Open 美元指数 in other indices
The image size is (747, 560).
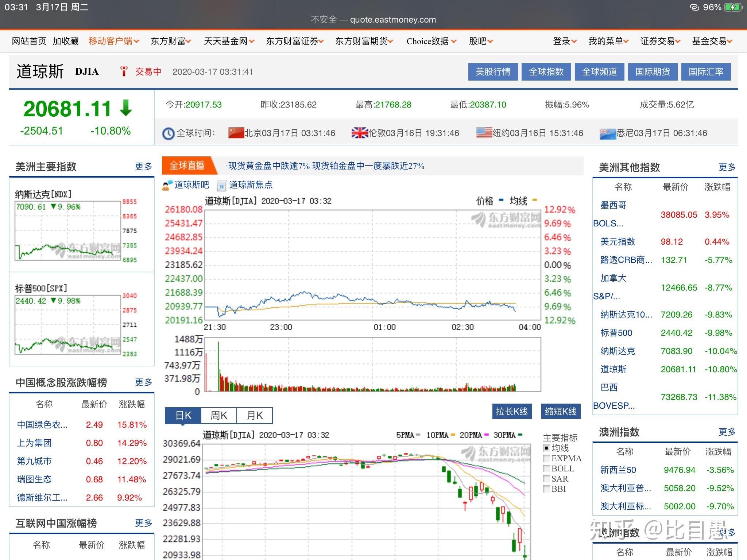[x=618, y=242]
